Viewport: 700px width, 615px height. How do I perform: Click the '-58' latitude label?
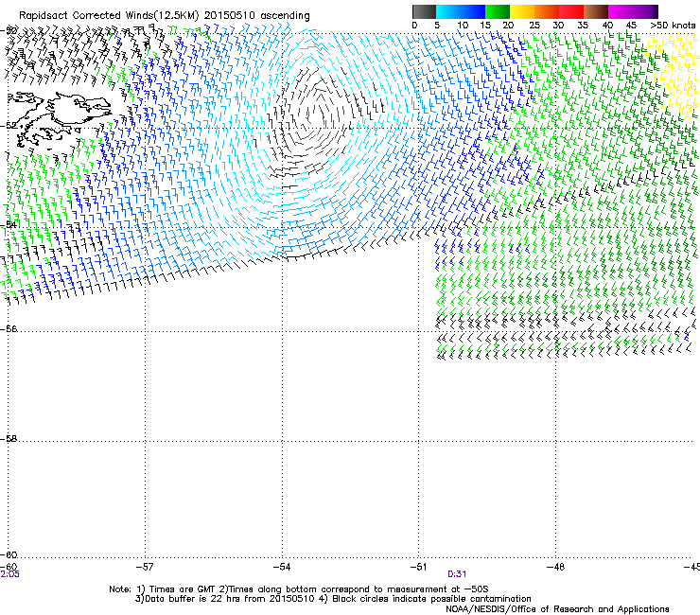9,439
